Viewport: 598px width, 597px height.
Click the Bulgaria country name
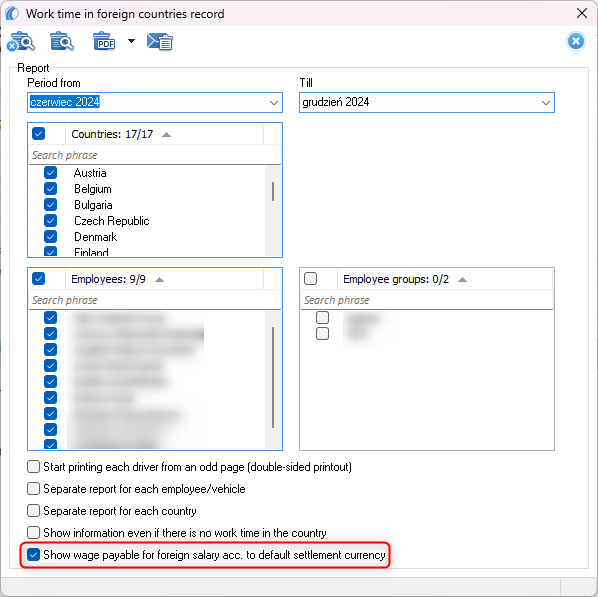click(x=93, y=205)
